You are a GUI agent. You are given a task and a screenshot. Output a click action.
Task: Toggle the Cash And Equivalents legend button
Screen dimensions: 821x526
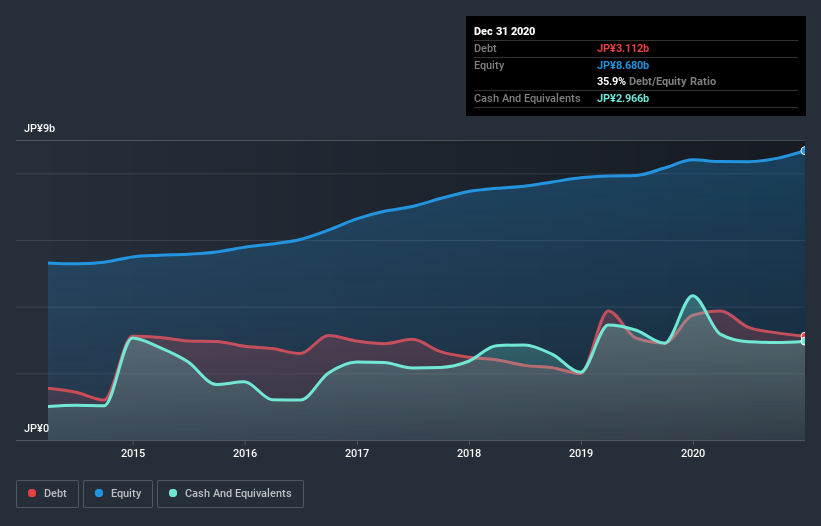tap(230, 494)
